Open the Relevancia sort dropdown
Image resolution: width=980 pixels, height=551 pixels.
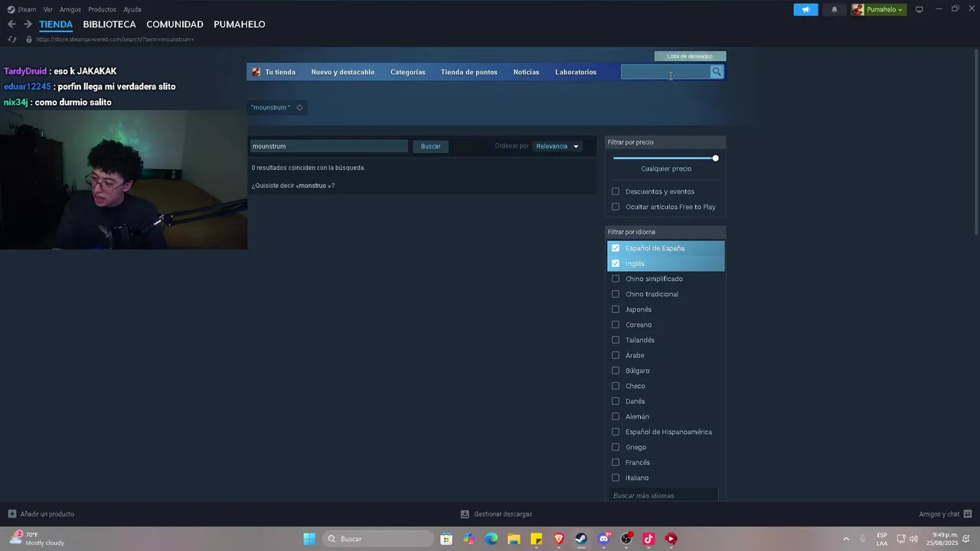tap(557, 146)
